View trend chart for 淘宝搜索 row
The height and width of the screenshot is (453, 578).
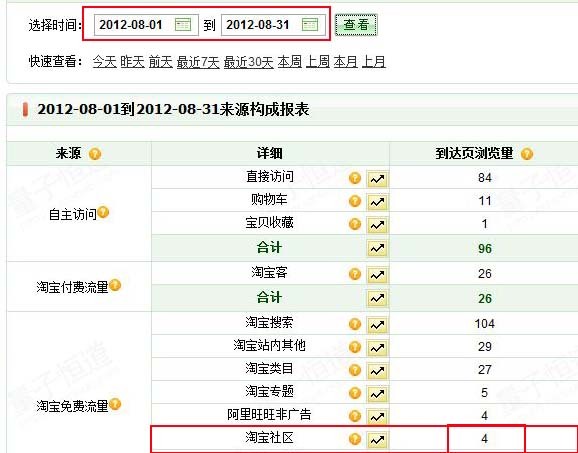pyautogui.click(x=377, y=324)
